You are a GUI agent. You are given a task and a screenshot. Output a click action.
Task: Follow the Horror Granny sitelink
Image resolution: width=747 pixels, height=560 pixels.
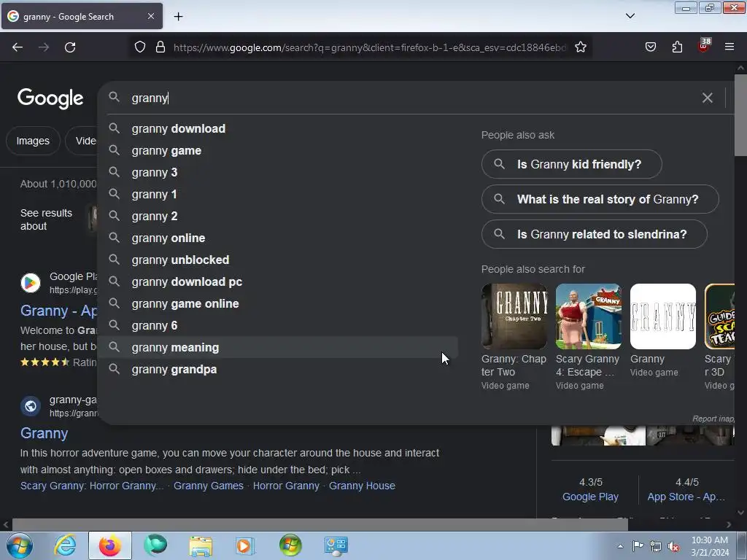286,486
